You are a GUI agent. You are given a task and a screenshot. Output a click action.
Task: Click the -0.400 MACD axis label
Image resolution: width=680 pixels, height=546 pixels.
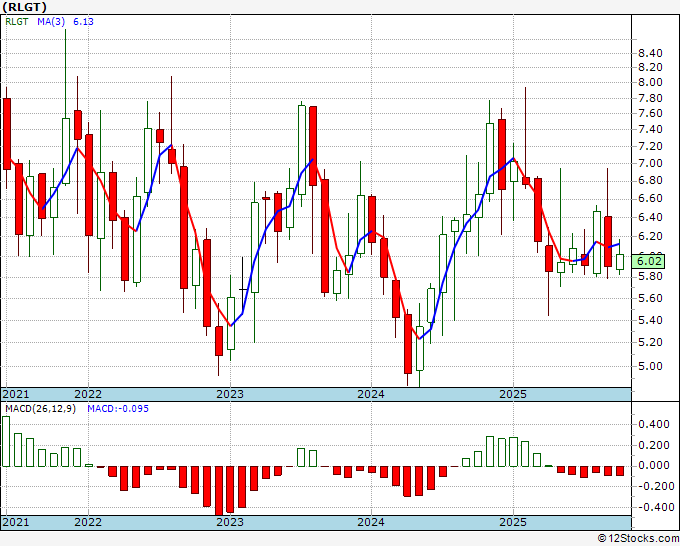click(x=654, y=507)
